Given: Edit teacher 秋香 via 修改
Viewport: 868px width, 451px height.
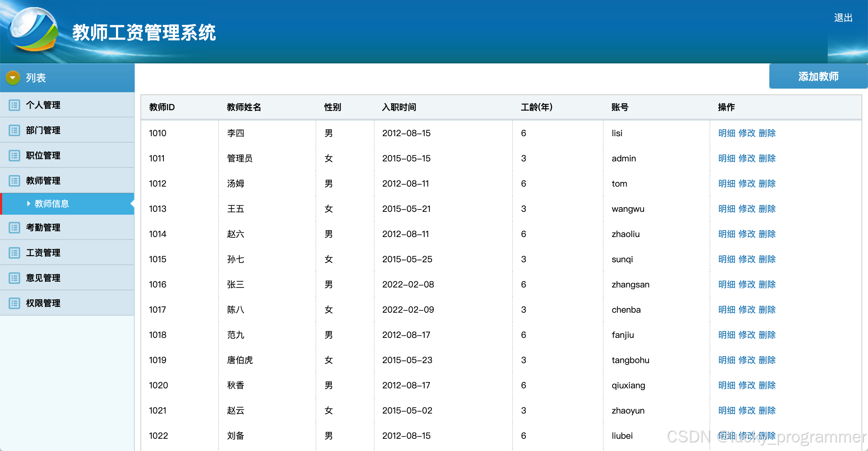Looking at the screenshot, I should tap(747, 385).
